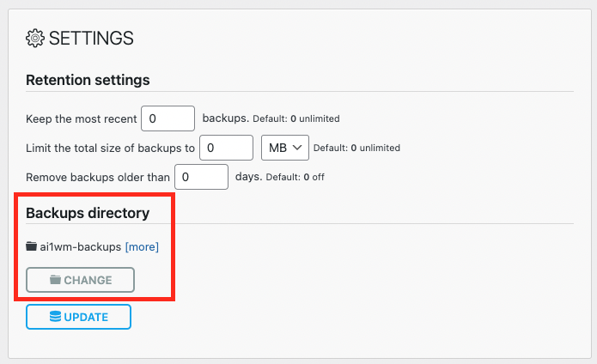Click the database icon inside UPDATE button

(x=55, y=317)
